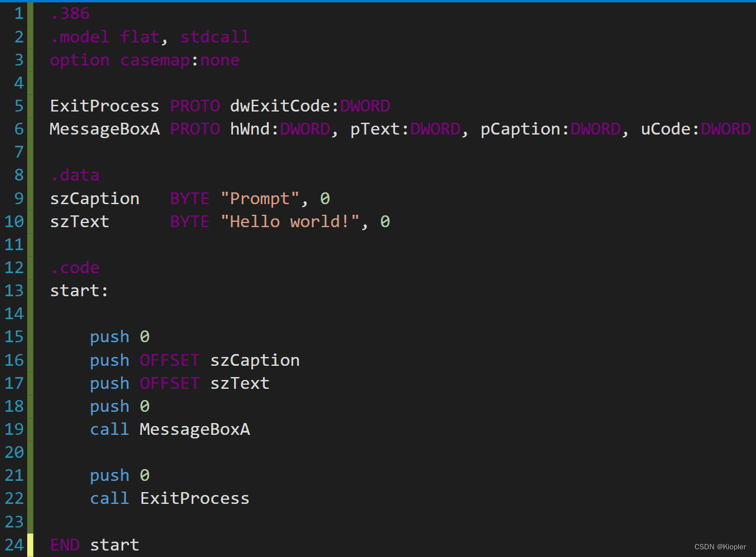
Task: Click PROTO keyword on the MessageBoxA line
Action: pyautogui.click(x=195, y=129)
